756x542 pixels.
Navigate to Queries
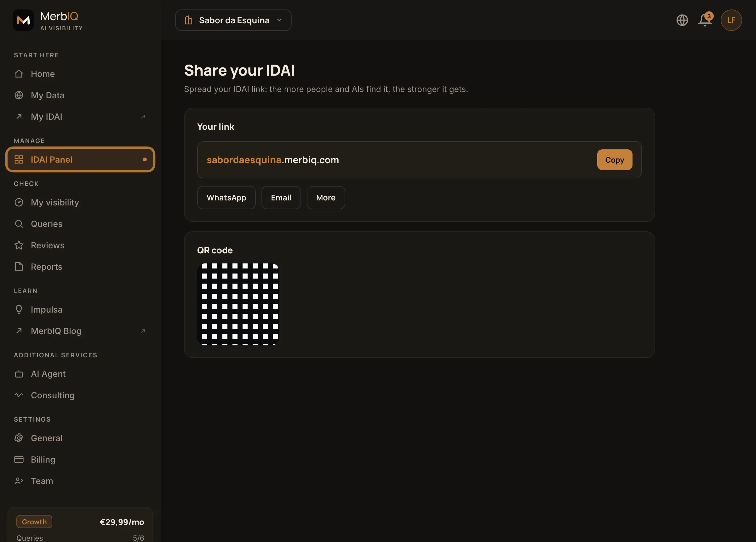point(80,223)
